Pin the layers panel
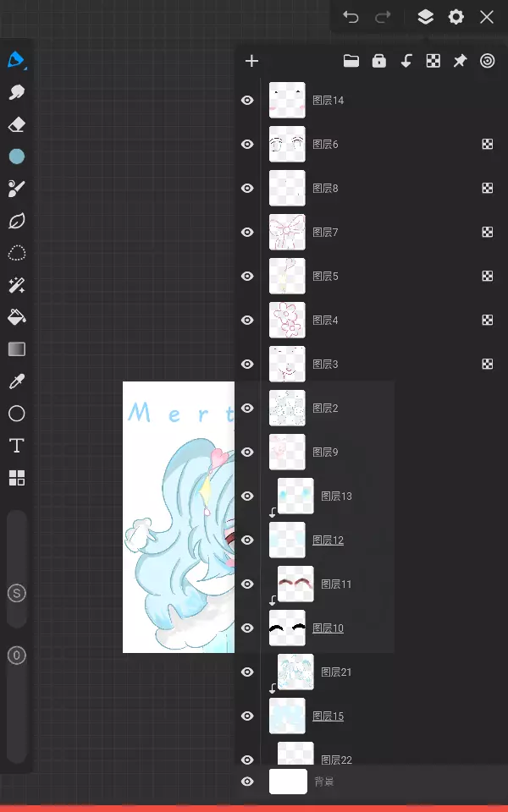 coord(461,61)
